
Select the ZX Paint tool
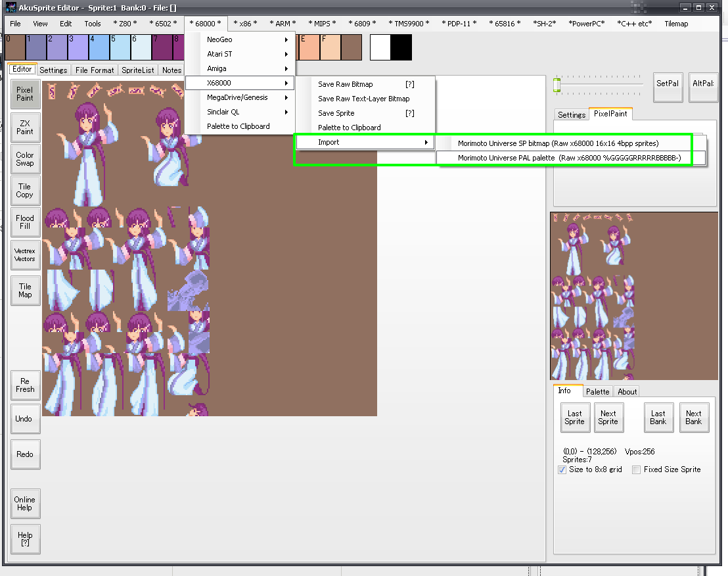[25, 128]
